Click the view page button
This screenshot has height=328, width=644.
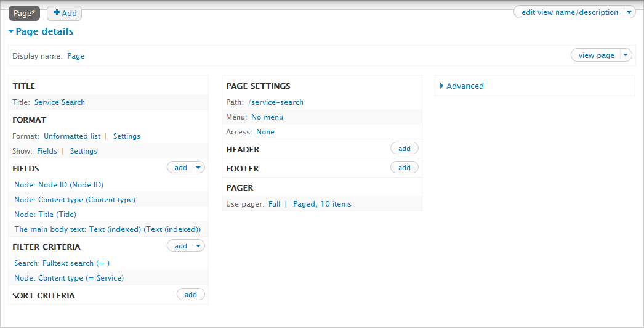point(595,55)
